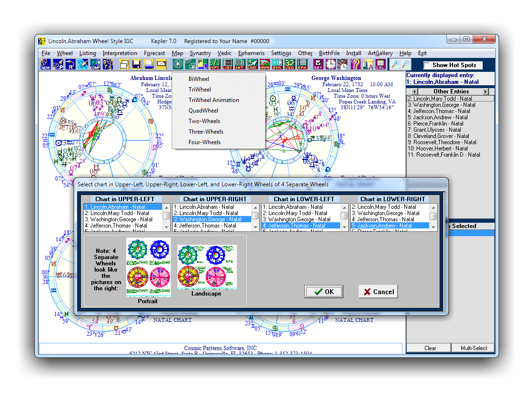
Task: Choose TriWheel Animation menu entry
Action: (219, 100)
